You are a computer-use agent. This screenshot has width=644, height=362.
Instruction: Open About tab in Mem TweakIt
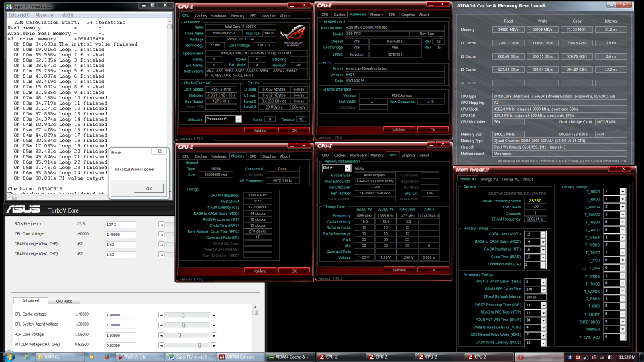(528, 180)
